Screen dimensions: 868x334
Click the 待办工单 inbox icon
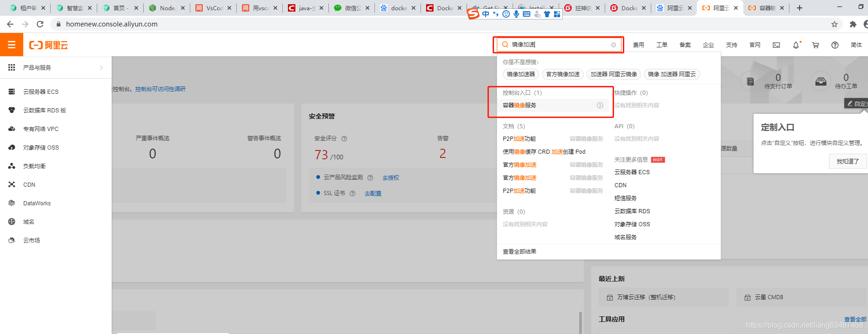click(x=821, y=81)
